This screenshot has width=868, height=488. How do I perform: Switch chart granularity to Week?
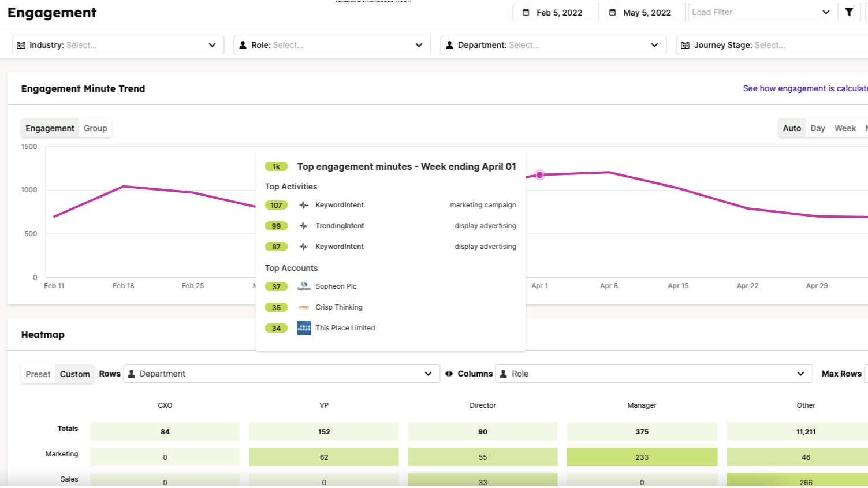coord(845,128)
